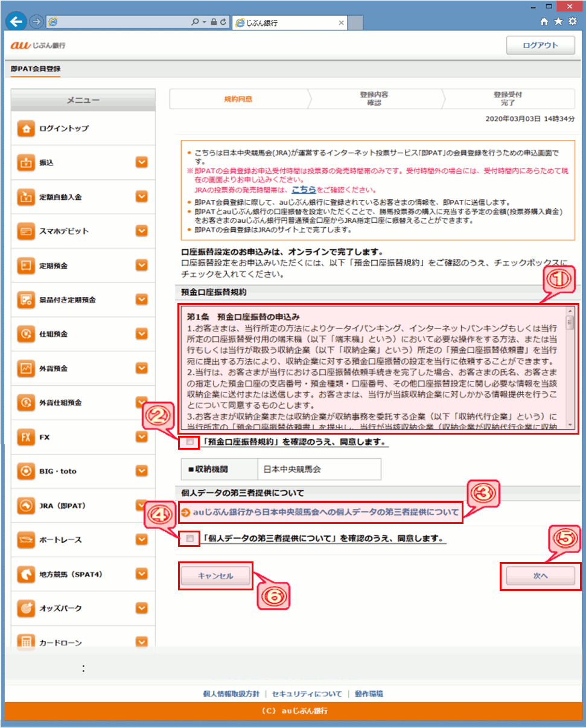Select the 即PAT会員登録 page tab
The width and height of the screenshot is (586, 728).
(x=36, y=69)
